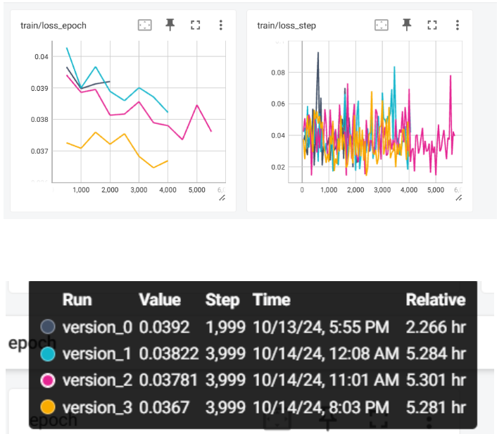
Task: Click the resize handle of train/loss_step card
Action: tap(459, 198)
